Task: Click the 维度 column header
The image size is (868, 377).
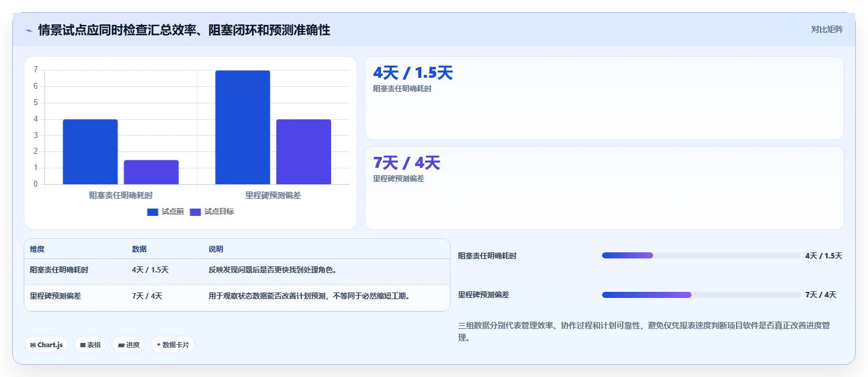Action: click(37, 249)
